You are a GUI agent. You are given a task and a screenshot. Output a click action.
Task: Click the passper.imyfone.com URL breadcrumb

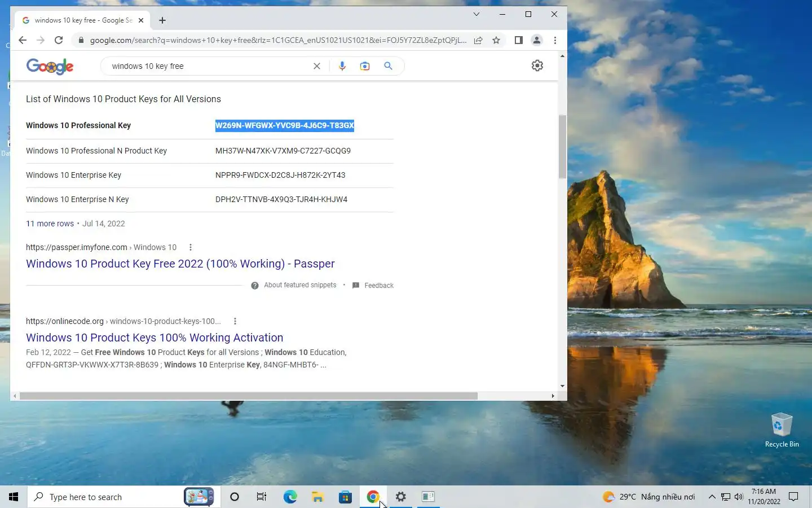point(101,247)
